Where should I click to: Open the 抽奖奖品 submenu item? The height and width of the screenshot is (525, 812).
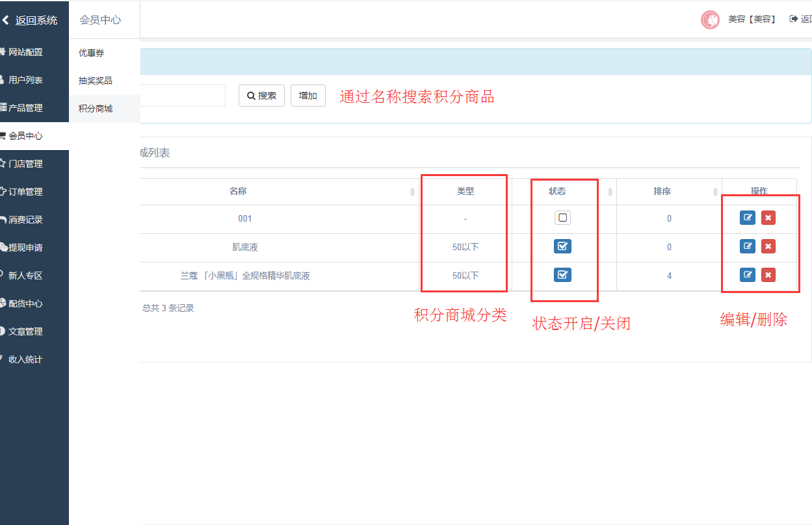tap(96, 81)
